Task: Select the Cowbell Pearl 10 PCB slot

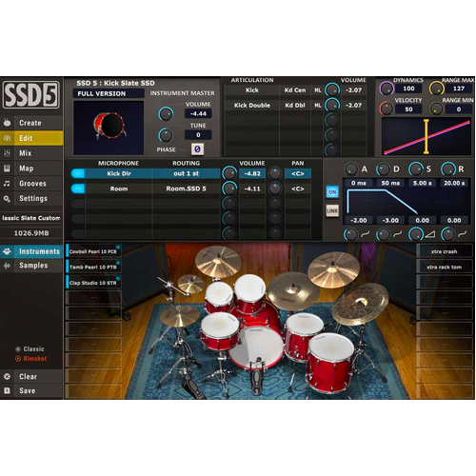Action: tap(93, 251)
